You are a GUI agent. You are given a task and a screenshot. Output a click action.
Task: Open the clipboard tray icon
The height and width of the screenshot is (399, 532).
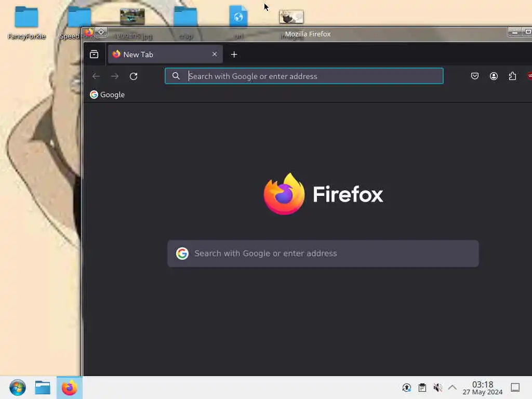(422, 388)
